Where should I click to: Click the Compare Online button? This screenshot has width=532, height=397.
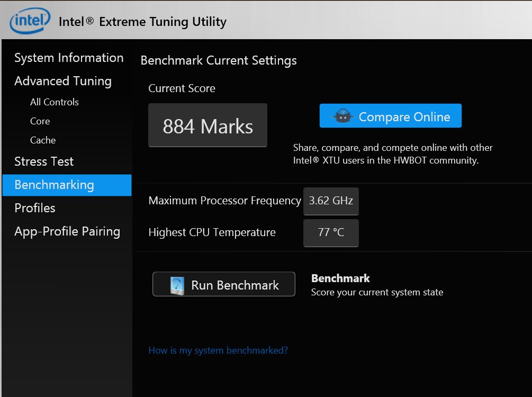(390, 116)
